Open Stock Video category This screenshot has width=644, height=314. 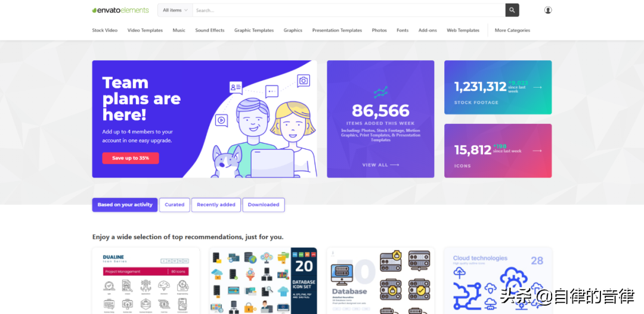coord(105,30)
